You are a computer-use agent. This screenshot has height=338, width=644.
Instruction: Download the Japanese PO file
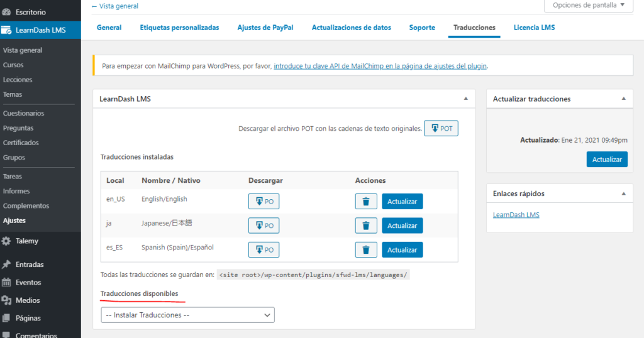[264, 226]
